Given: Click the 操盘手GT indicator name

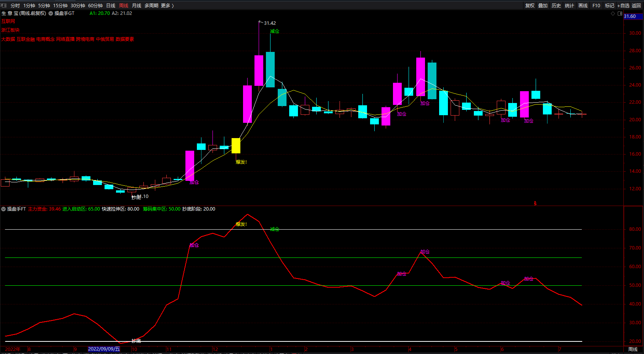Looking at the screenshot, I should click(64, 13).
